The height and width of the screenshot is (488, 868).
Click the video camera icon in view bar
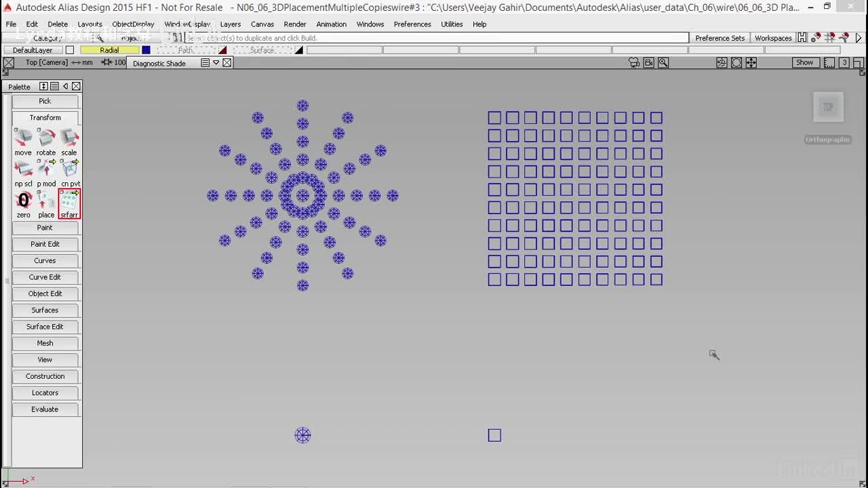(x=649, y=62)
